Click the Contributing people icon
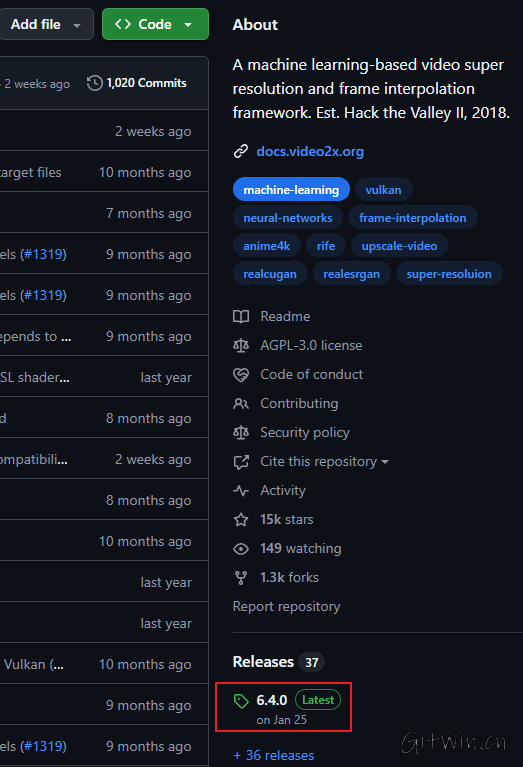Image resolution: width=523 pixels, height=767 pixels. tap(241, 404)
